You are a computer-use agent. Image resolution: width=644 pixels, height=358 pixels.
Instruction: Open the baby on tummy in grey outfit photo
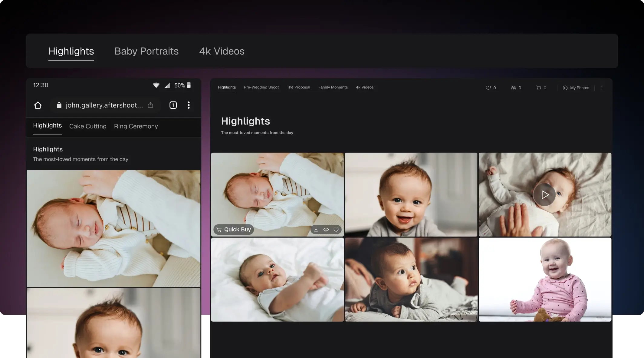click(411, 280)
